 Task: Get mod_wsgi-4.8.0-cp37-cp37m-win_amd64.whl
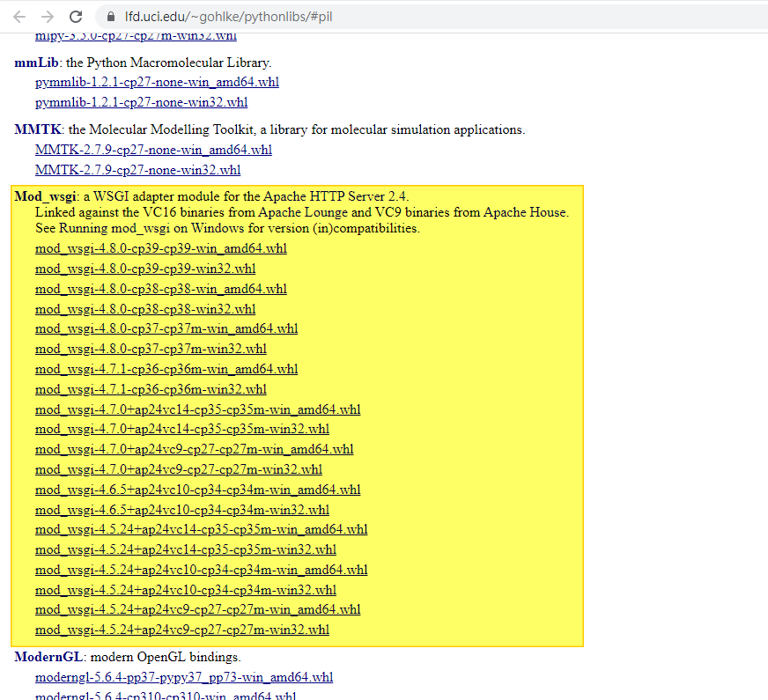click(x=166, y=328)
